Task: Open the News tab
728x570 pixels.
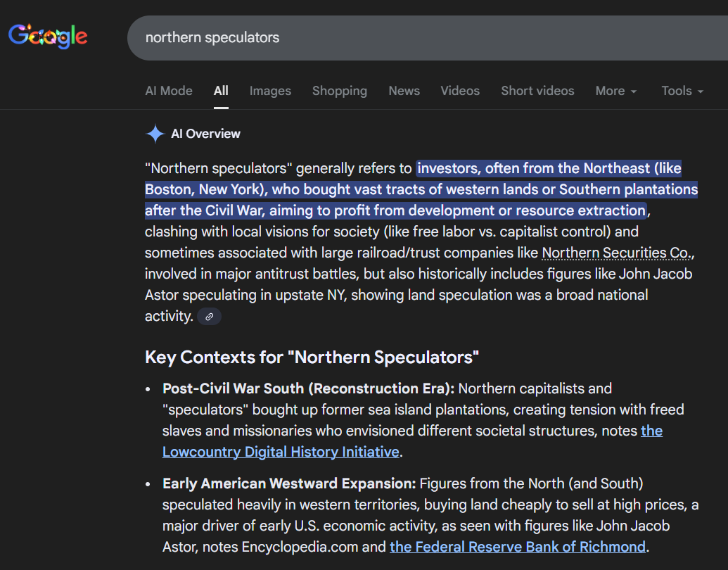Action: pos(404,91)
